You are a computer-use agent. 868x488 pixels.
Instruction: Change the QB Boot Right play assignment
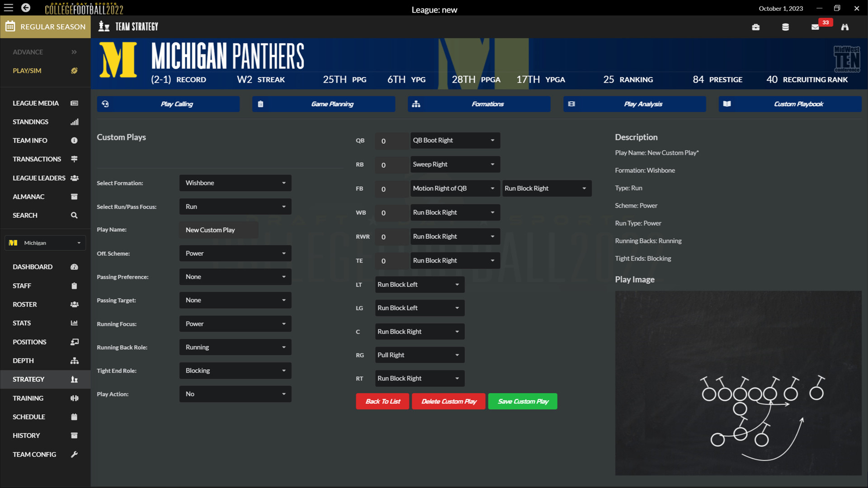click(x=454, y=140)
